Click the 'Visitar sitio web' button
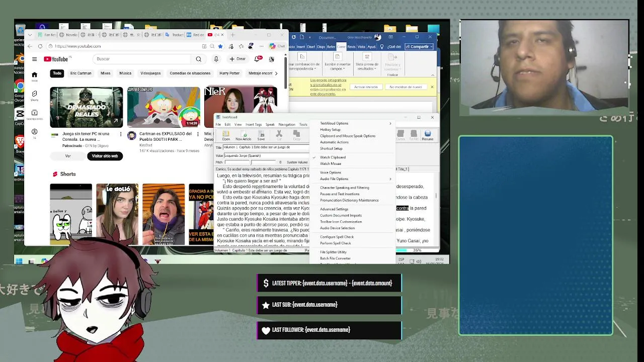 point(105,156)
